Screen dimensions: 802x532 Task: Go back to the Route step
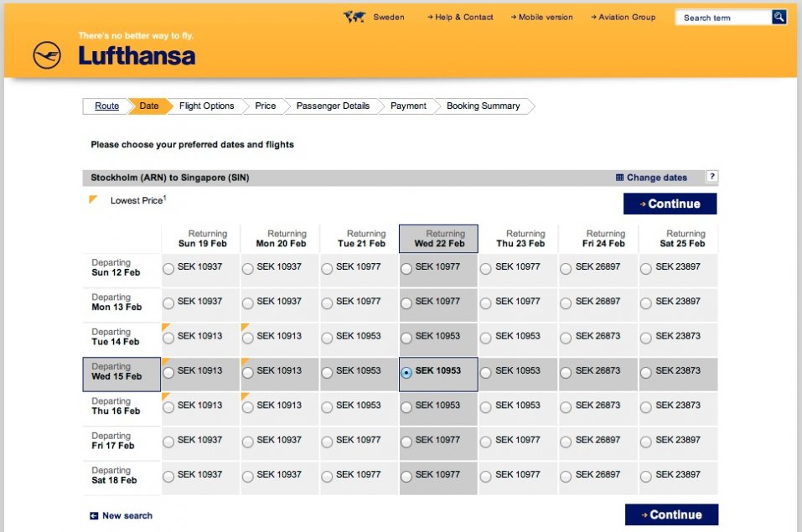tap(106, 106)
